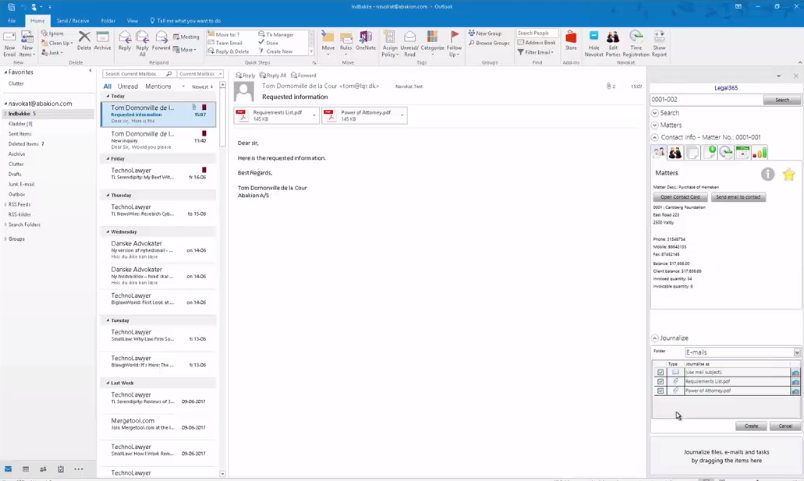The image size is (804, 481).
Task: Click the Create button in Journalize
Action: [x=751, y=426]
